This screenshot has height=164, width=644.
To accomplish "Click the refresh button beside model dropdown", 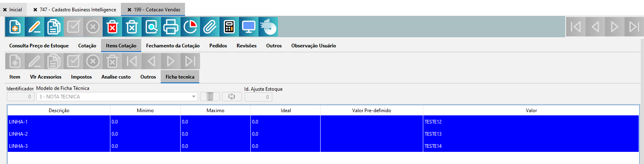I will (232, 97).
